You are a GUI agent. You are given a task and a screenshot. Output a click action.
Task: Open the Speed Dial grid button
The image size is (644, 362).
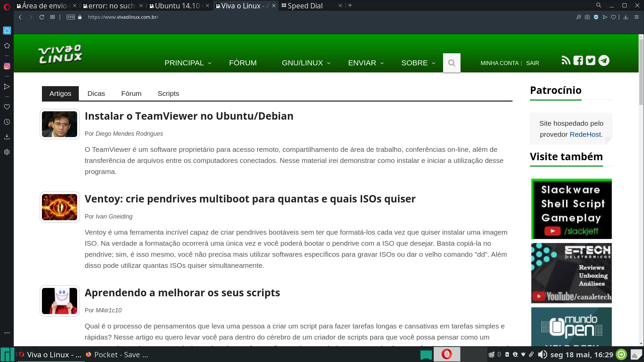(52, 17)
